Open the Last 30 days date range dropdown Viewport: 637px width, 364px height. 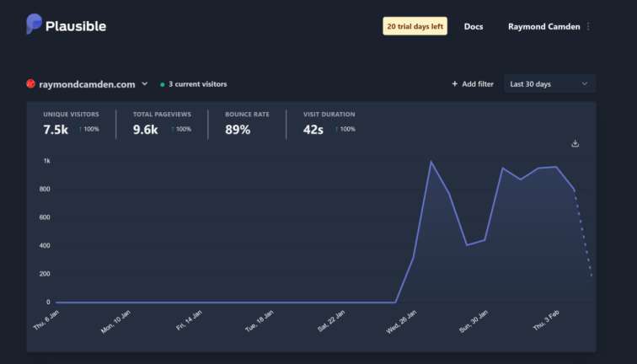[549, 83]
